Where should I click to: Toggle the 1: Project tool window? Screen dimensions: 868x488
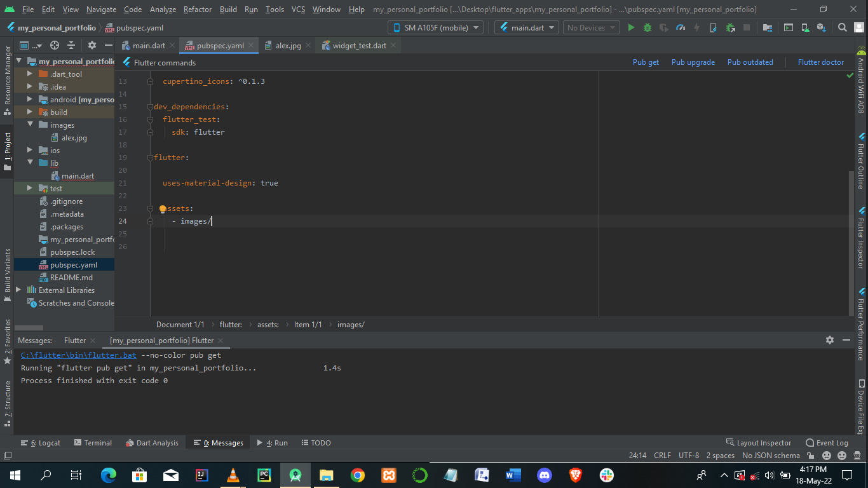(8, 151)
